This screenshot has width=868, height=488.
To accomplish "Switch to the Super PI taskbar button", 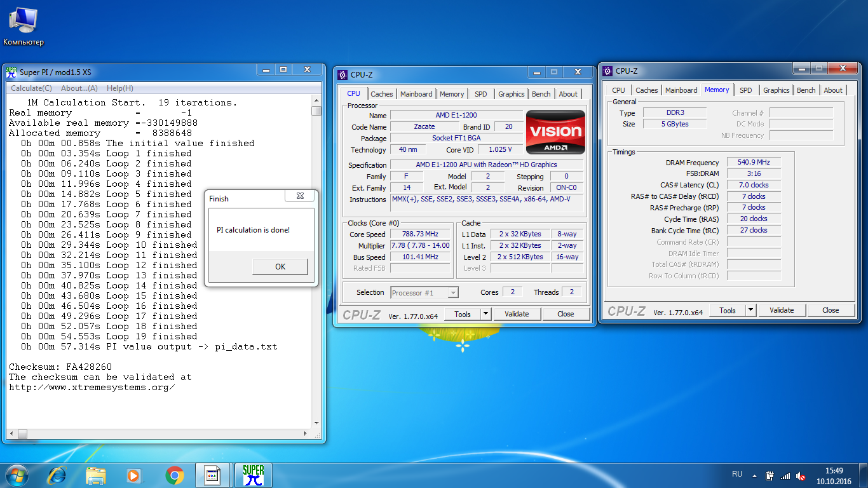I will pos(254,475).
